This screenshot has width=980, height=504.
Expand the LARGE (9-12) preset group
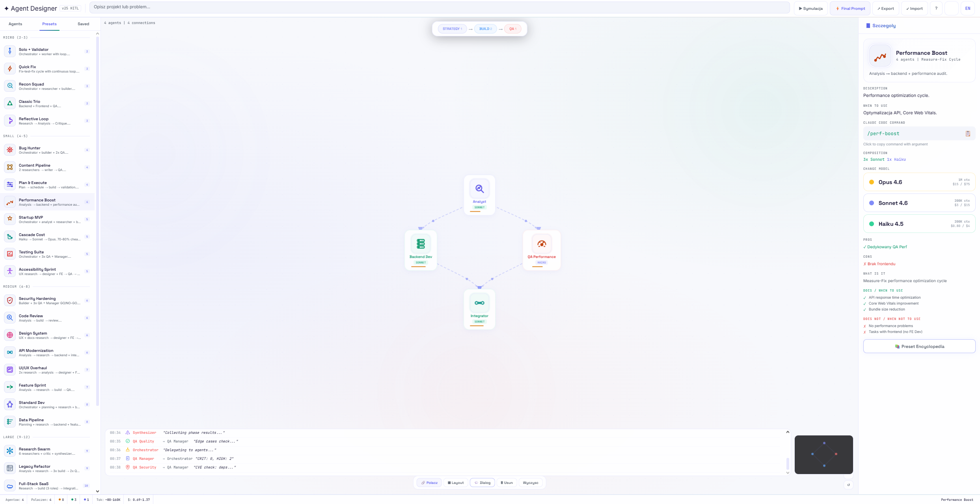click(17, 437)
